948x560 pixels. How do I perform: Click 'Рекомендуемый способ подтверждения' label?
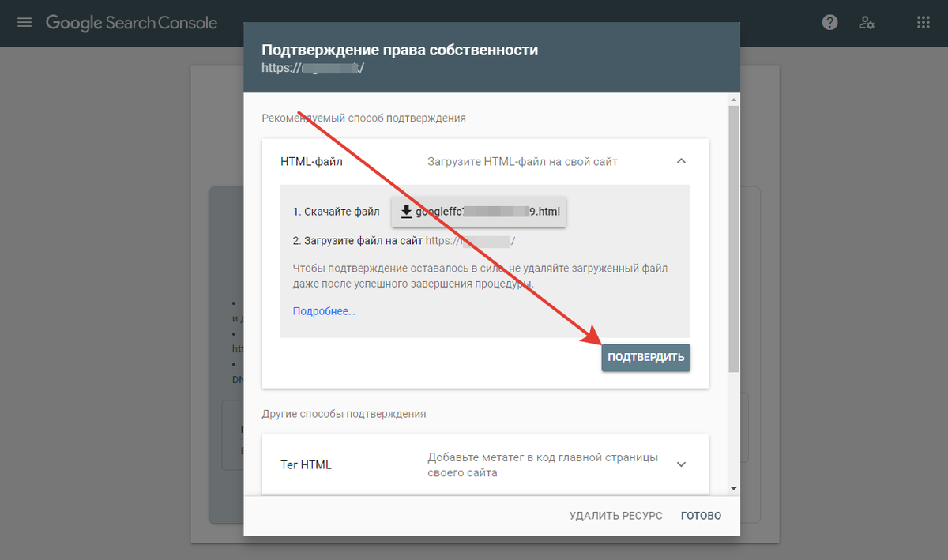pos(364,118)
